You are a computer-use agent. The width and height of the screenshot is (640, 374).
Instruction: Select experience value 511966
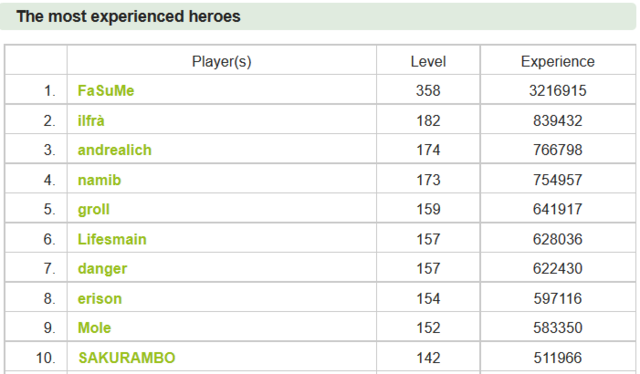point(558,358)
